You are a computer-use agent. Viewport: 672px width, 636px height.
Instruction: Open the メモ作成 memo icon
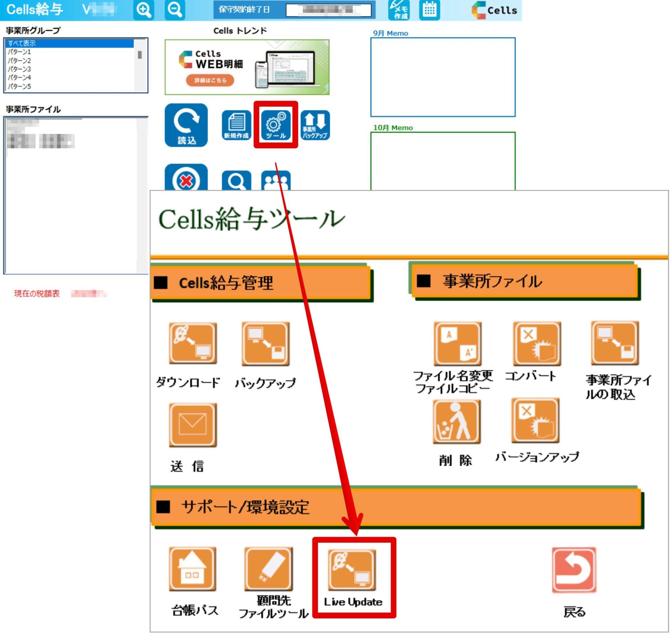[x=399, y=10]
